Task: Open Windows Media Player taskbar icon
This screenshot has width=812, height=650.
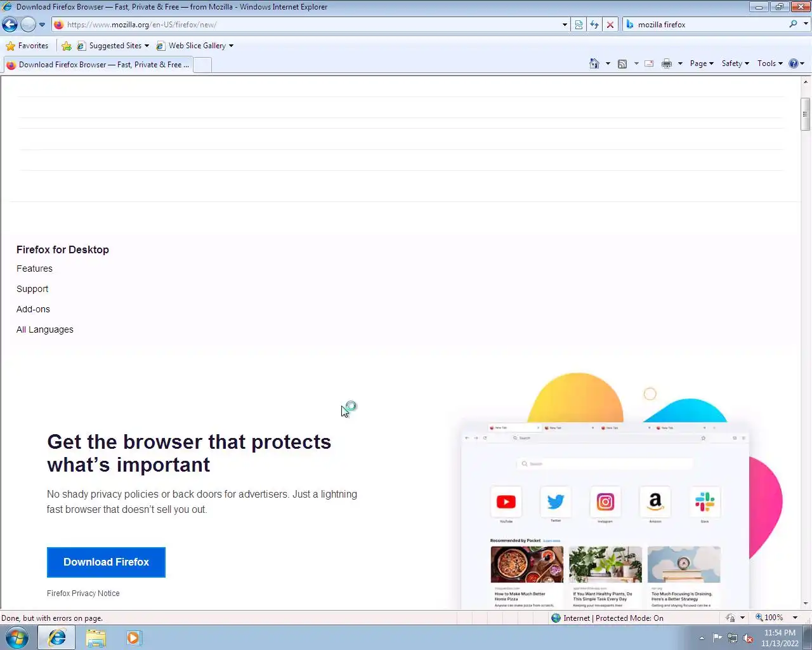Action: tap(133, 637)
